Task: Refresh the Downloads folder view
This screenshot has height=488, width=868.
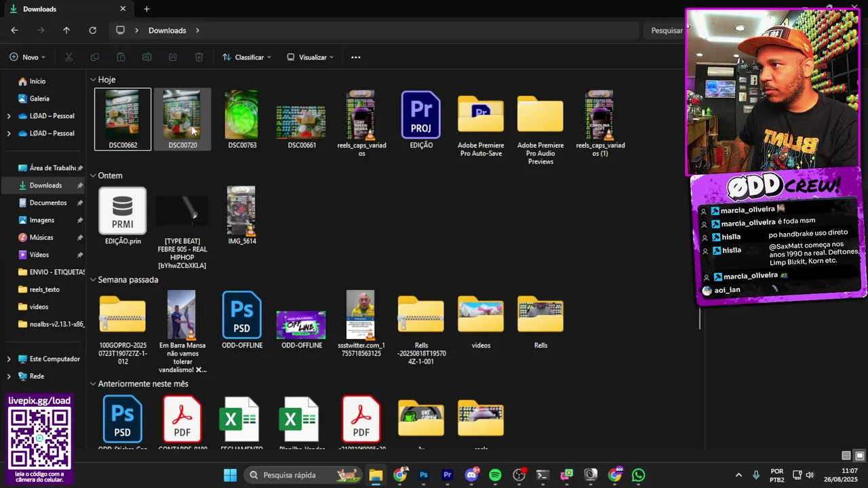Action: point(92,30)
